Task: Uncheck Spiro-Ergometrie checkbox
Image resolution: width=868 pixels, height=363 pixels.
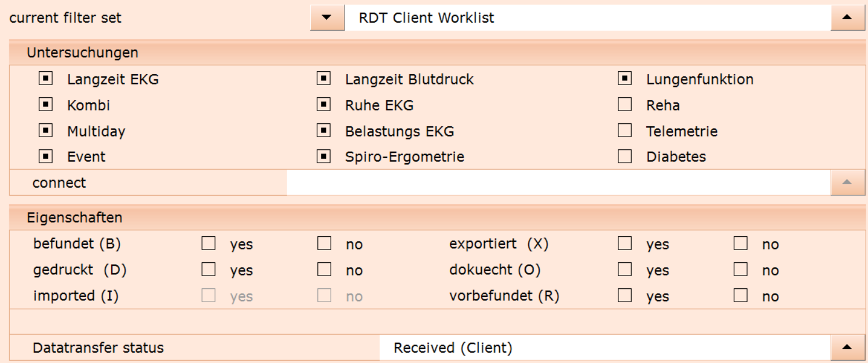Action: tap(324, 156)
